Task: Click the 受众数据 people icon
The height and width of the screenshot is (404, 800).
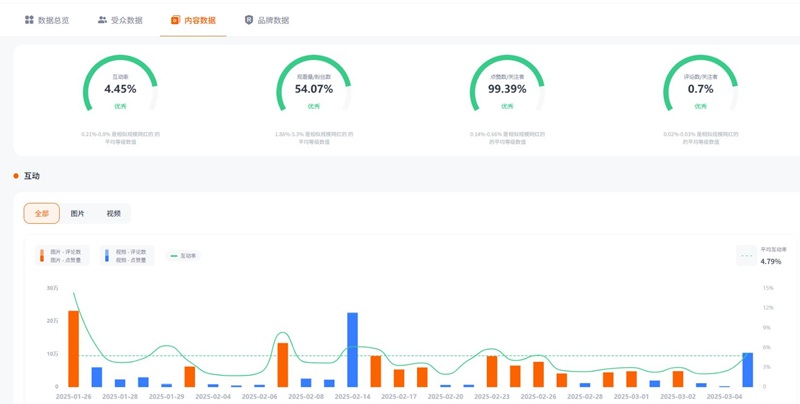Action: pos(102,20)
